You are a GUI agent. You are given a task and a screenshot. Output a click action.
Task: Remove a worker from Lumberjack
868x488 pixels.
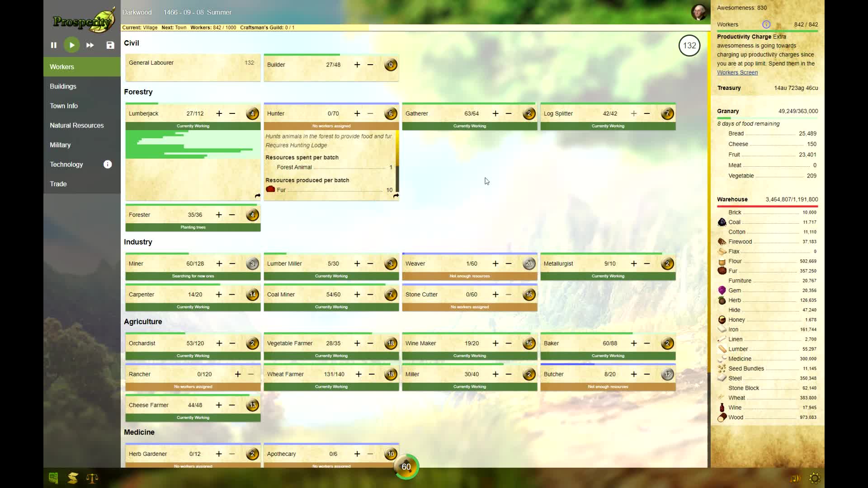232,113
